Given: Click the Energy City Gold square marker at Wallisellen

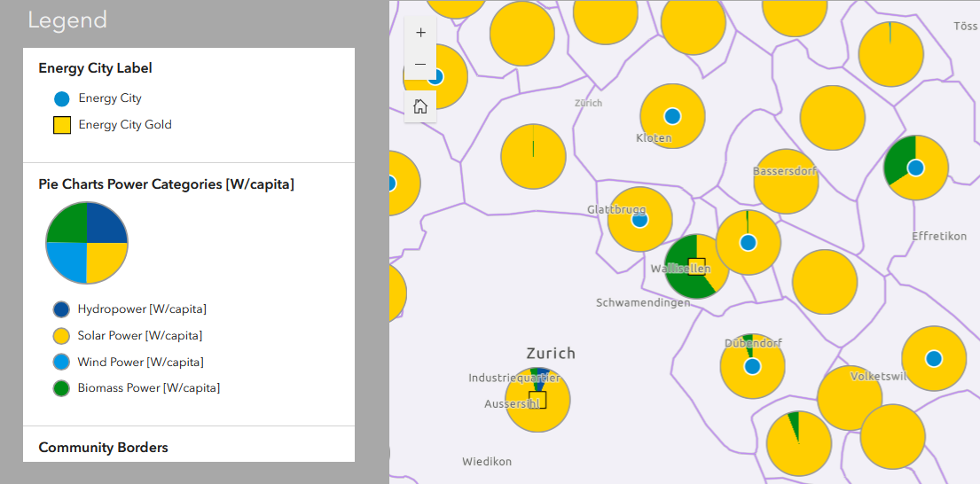Looking at the screenshot, I should (696, 266).
